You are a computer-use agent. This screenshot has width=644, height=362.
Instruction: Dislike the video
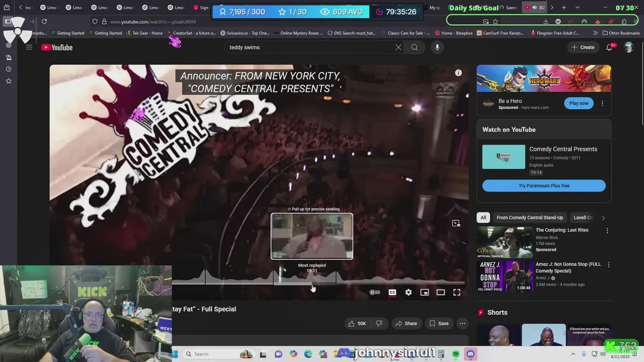(x=379, y=324)
